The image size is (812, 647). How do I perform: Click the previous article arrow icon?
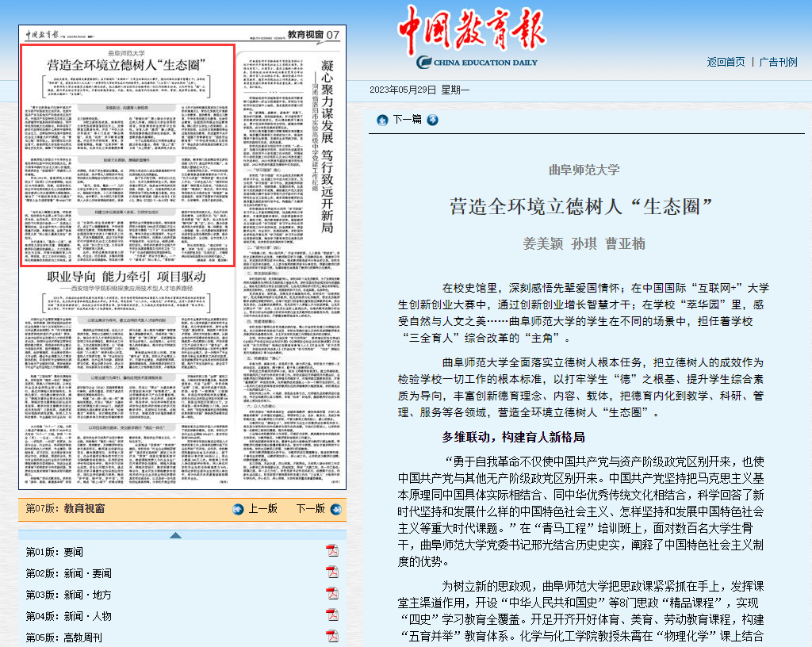click(383, 120)
